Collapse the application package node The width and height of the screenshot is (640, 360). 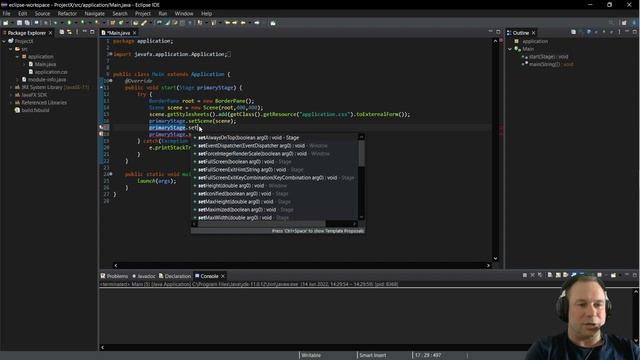click(18, 57)
